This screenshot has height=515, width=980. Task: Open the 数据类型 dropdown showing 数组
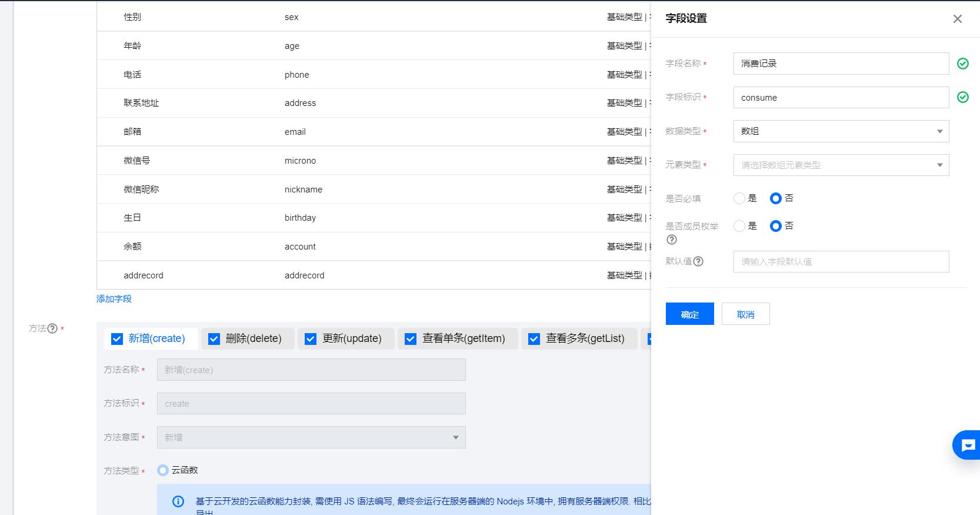pyautogui.click(x=841, y=131)
